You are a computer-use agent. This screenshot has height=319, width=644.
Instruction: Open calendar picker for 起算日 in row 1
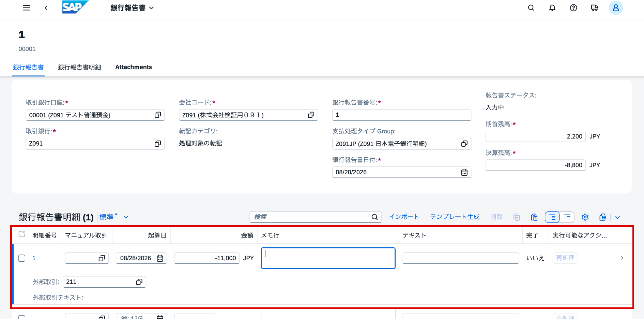coord(160,258)
